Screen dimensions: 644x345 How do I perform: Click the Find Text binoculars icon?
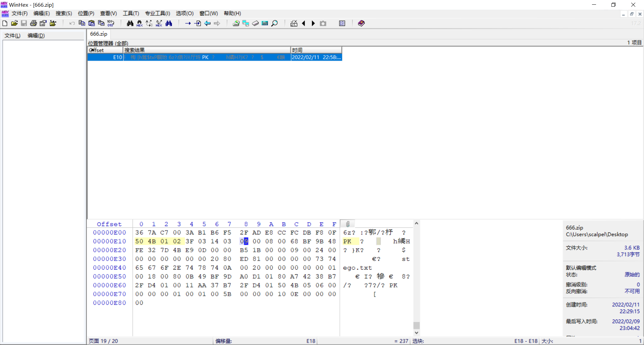tap(130, 23)
